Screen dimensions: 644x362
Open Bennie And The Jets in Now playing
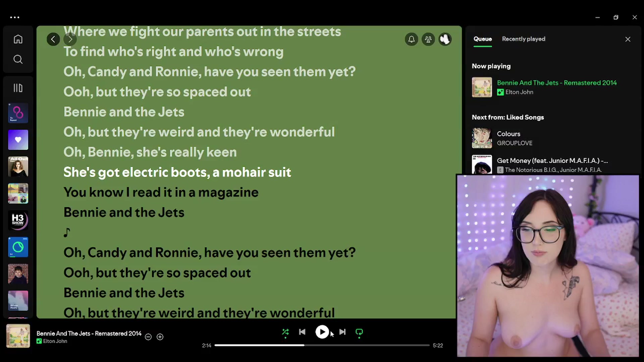click(557, 83)
